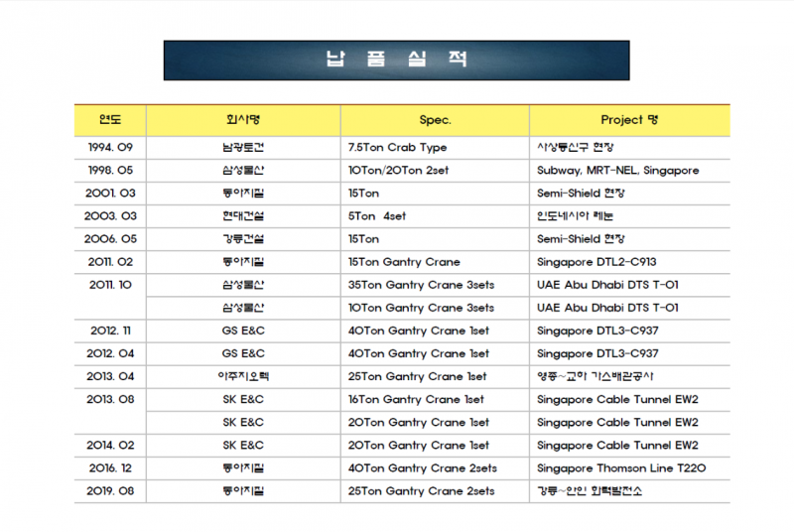Select the 2012. 11 date cell
Viewport: 794px width, 532px height.
110,331
